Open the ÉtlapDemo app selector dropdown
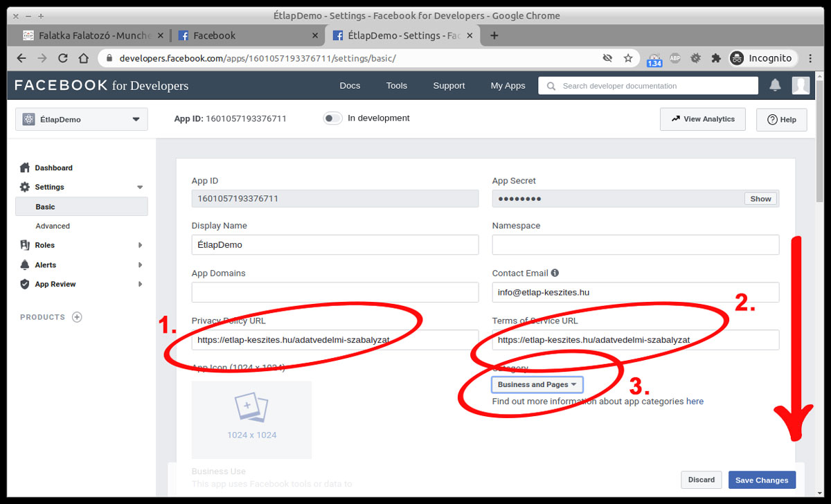Screen dimensions: 831x504 [82, 119]
